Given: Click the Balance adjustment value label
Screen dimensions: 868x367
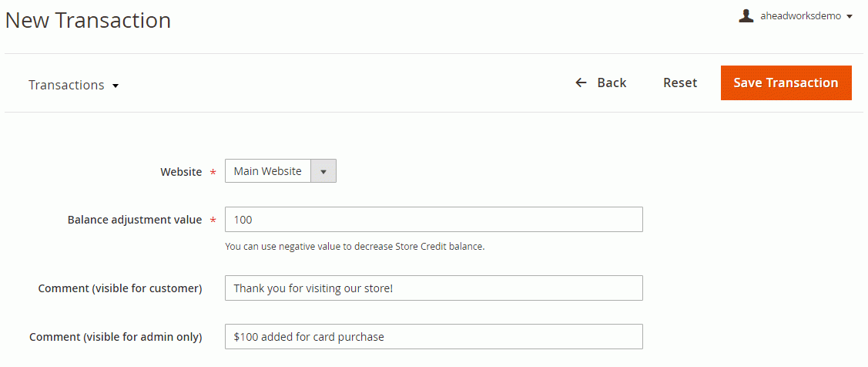Looking at the screenshot, I should [135, 220].
